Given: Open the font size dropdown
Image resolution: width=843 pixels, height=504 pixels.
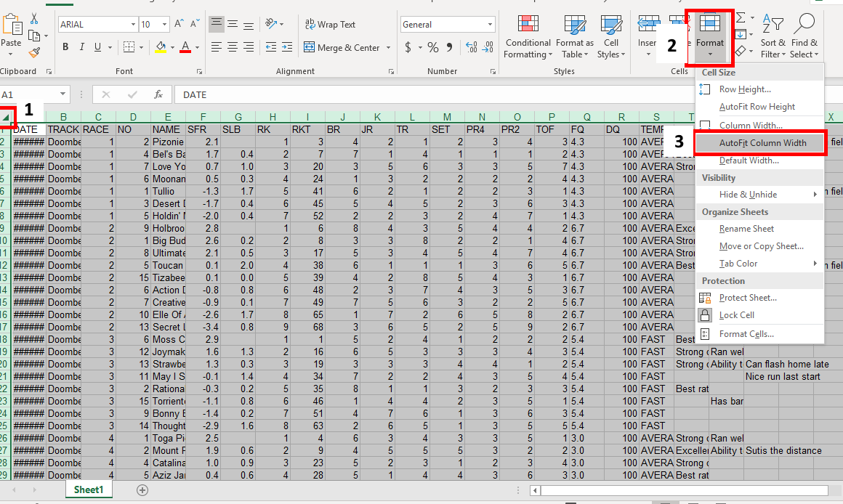Looking at the screenshot, I should pos(164,24).
